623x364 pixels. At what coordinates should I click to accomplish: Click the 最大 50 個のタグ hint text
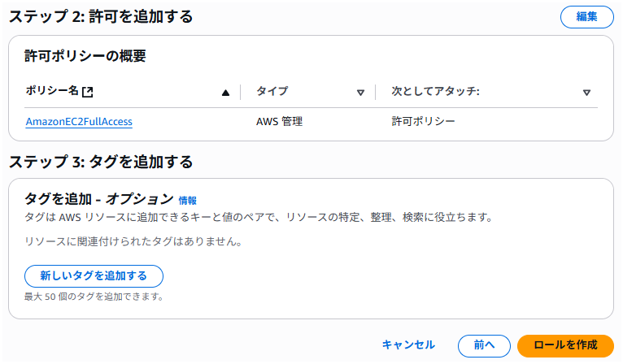pos(94,297)
